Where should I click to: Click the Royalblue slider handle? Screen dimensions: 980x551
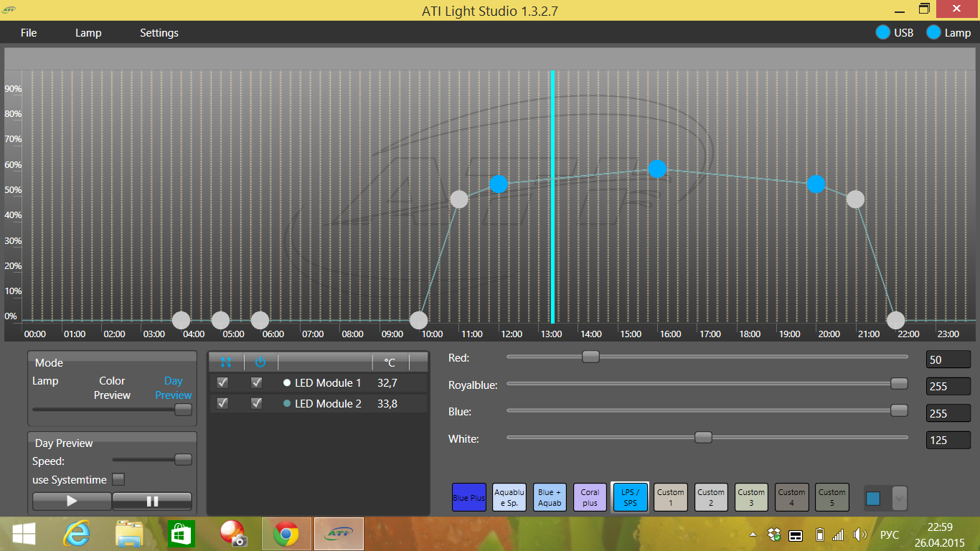point(899,384)
